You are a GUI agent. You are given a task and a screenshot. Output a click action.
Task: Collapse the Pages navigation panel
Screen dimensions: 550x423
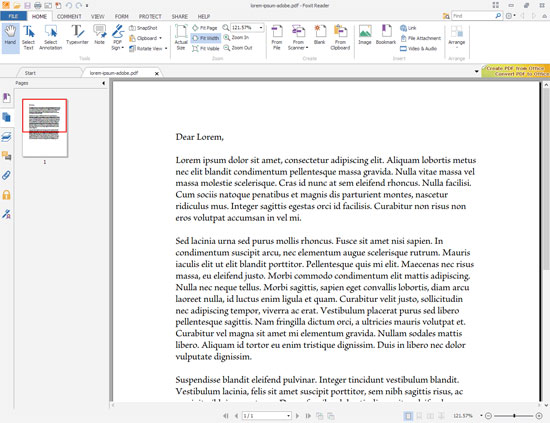click(103, 83)
